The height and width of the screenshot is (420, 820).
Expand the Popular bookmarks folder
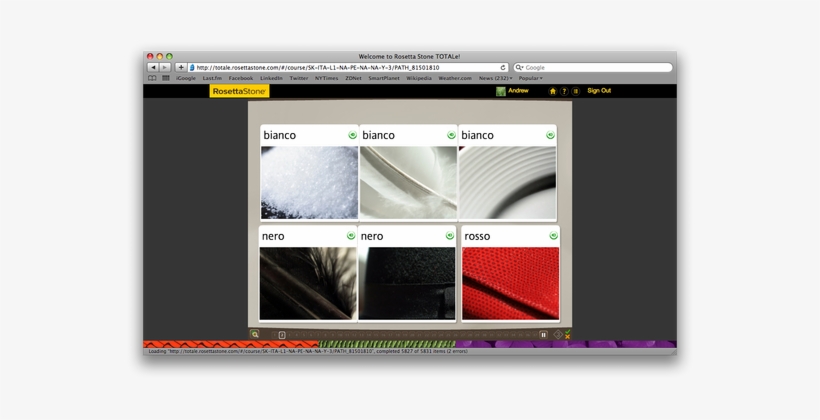530,78
